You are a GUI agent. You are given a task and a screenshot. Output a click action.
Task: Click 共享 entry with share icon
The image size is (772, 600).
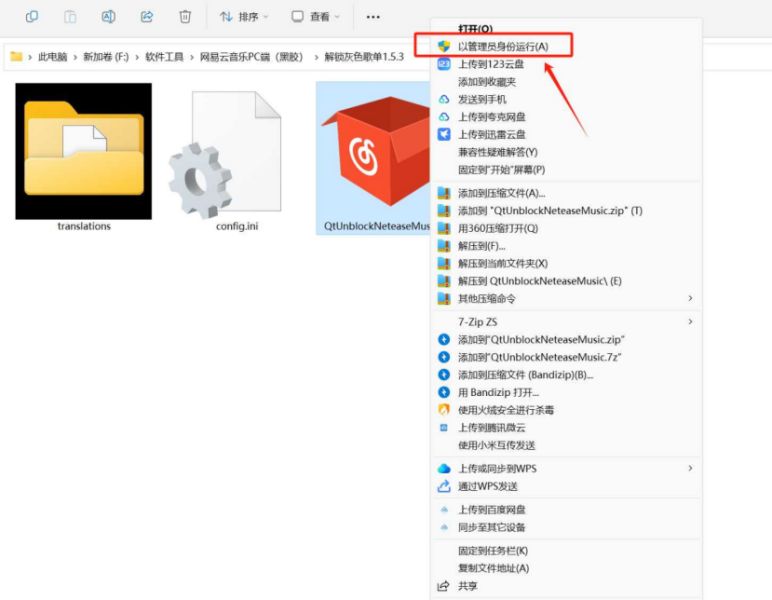566,586
